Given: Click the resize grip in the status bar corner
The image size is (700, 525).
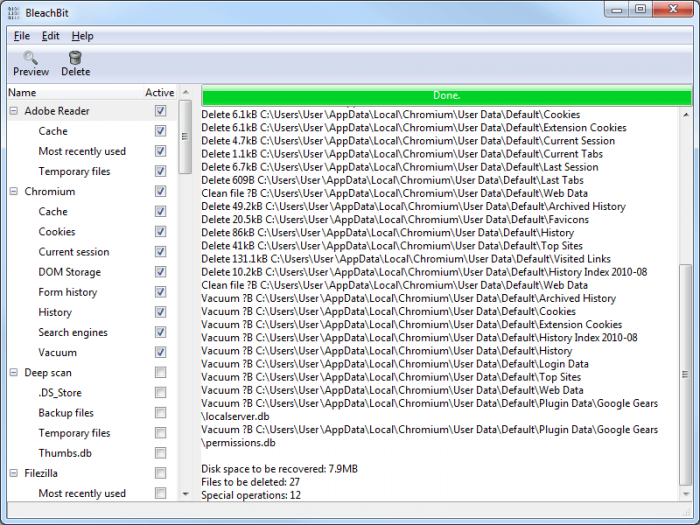Looking at the screenshot, I should coord(686,512).
